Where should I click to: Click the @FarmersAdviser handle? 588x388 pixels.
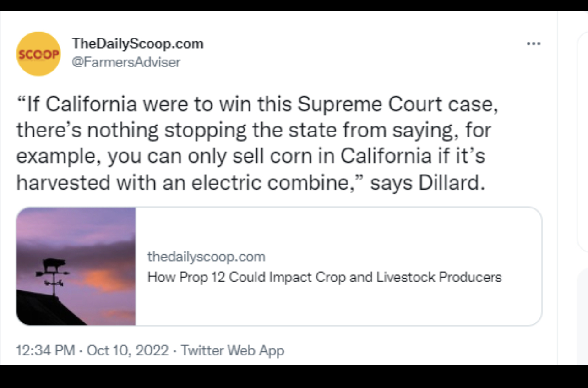(x=126, y=62)
